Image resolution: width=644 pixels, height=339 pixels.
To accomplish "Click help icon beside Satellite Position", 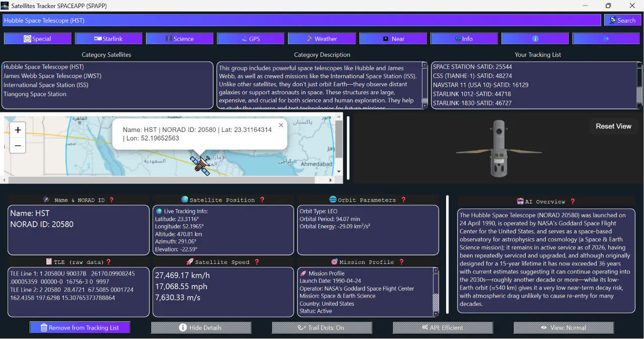I will coord(262,199).
